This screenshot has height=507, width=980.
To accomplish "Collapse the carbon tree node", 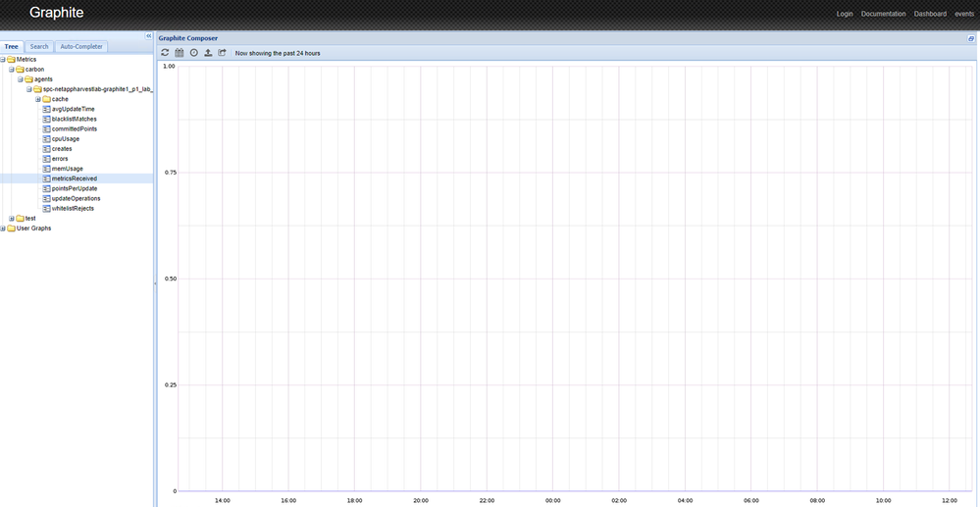I will (12, 70).
